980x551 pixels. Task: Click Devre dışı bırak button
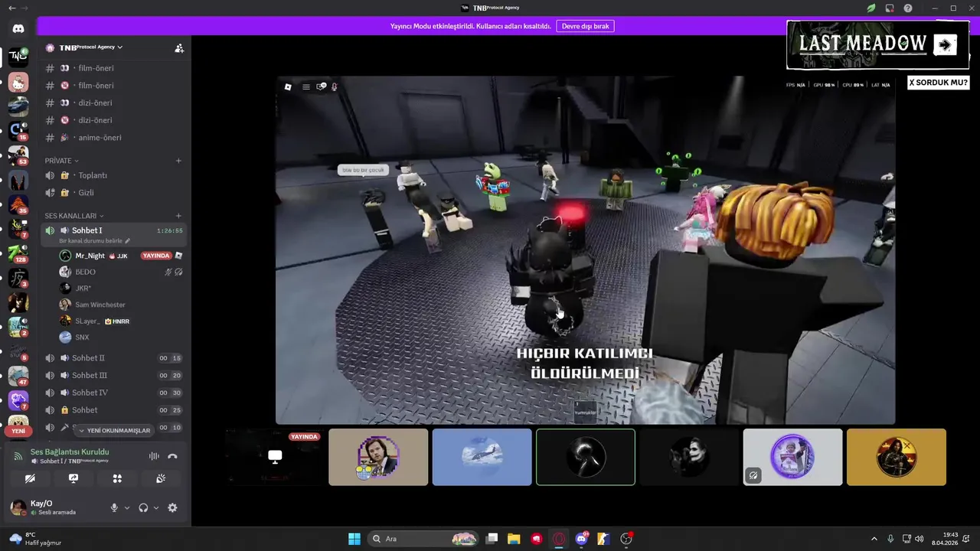click(x=585, y=26)
